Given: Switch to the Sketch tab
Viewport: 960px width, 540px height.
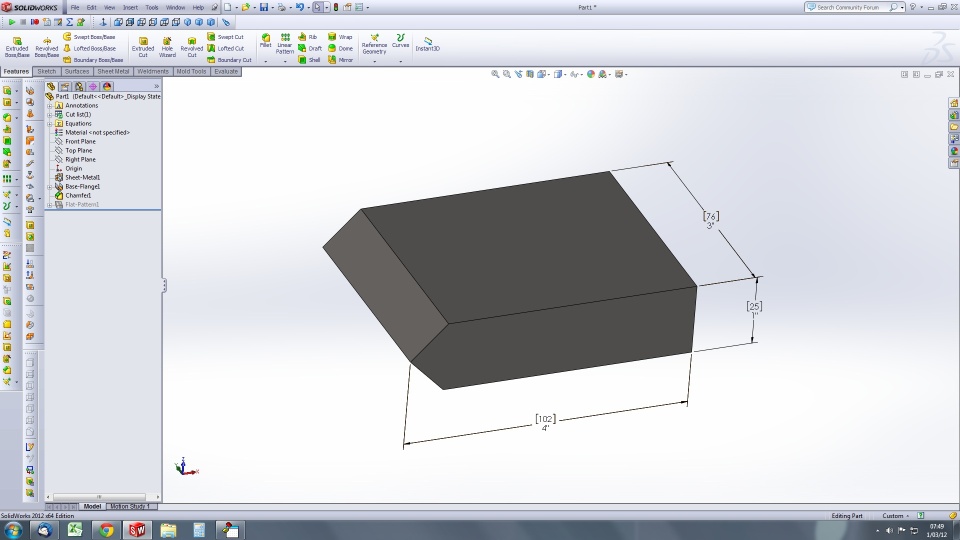Looking at the screenshot, I should tap(47, 72).
